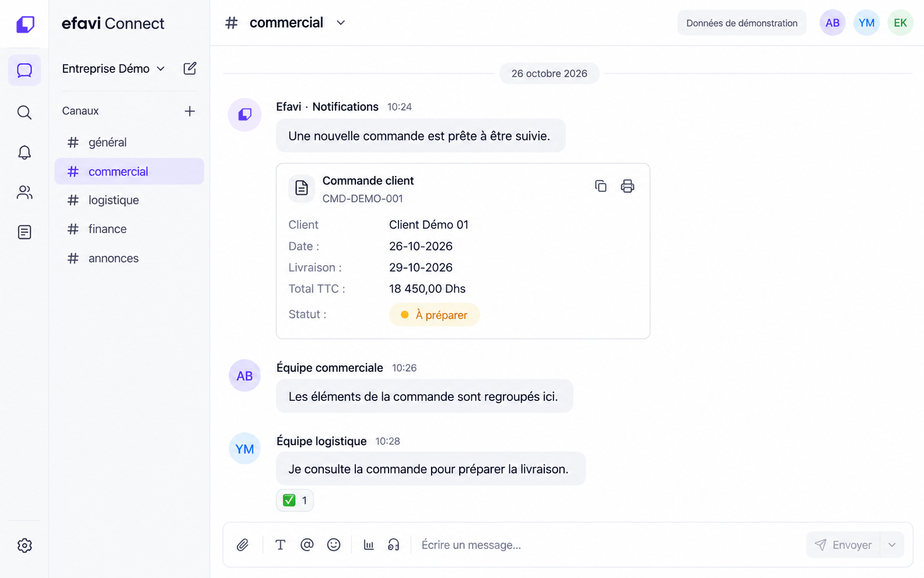Open the documents list sidebar icon
Viewport: 924px width, 578px height.
coord(24,232)
